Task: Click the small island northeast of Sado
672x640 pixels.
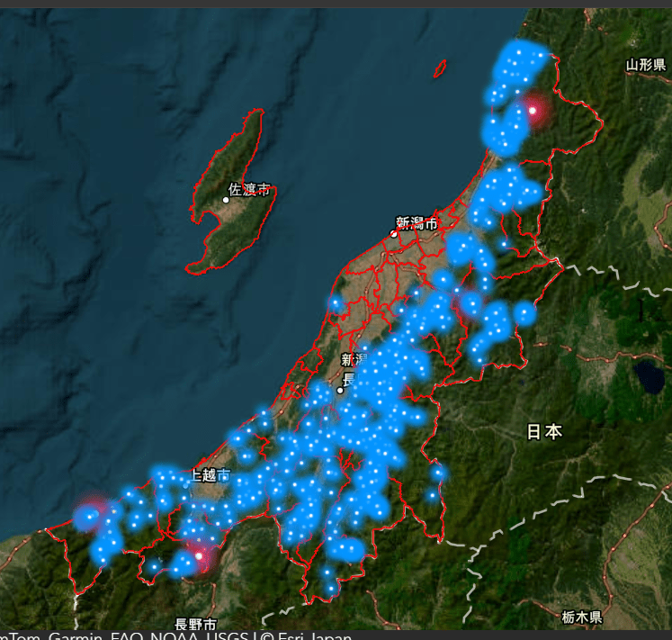Action: click(440, 68)
